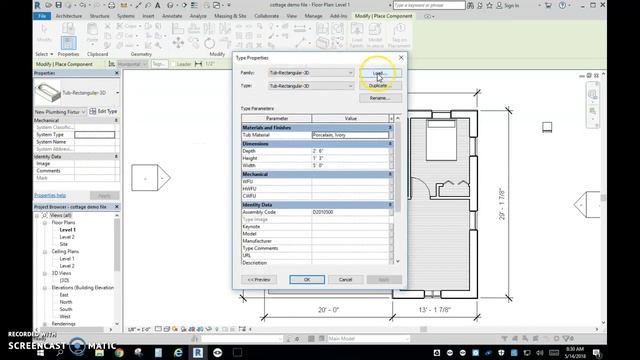This screenshot has width=640, height=360.
Task: Click the search keyword box in title bar
Action: (429, 5)
